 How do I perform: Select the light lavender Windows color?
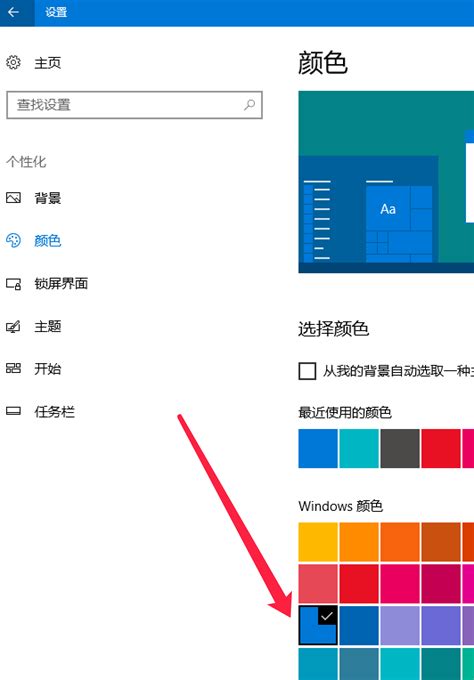pos(400,625)
